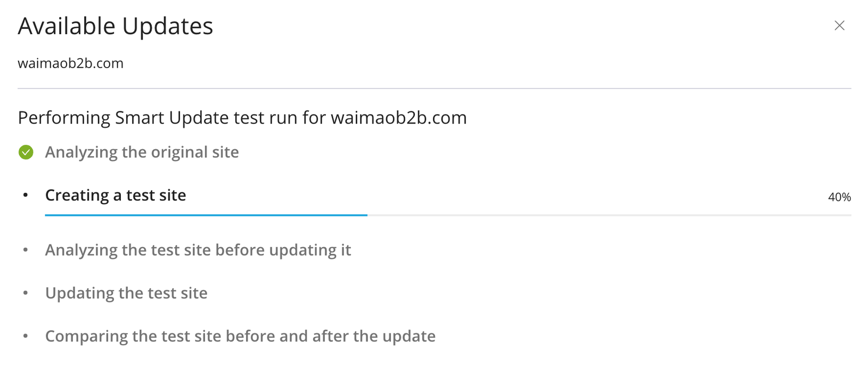Screen dimensions: 868x366
Task: Select the bullet beside Comparing the test site step
Action: click(x=24, y=336)
